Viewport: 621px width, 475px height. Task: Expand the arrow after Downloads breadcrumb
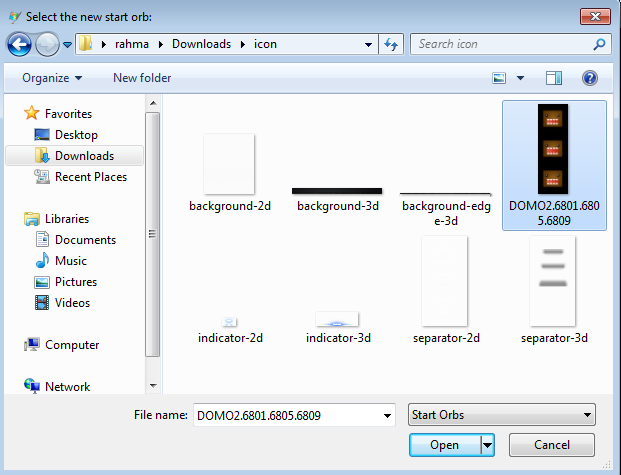(242, 44)
